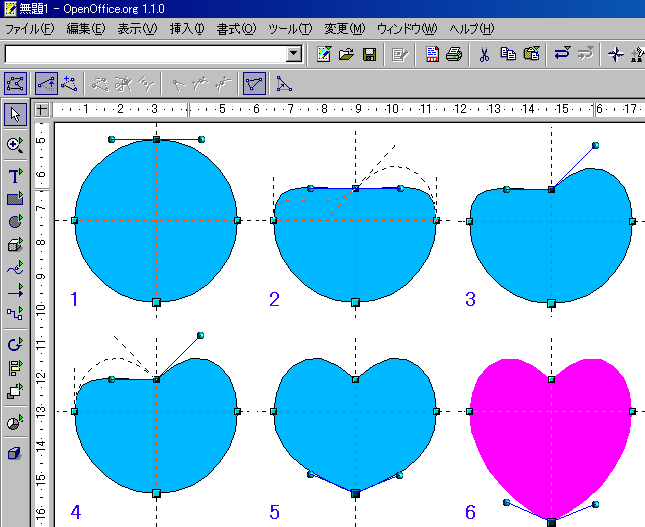Select the arrow Selection tool
The width and height of the screenshot is (645, 527).
coord(16,115)
